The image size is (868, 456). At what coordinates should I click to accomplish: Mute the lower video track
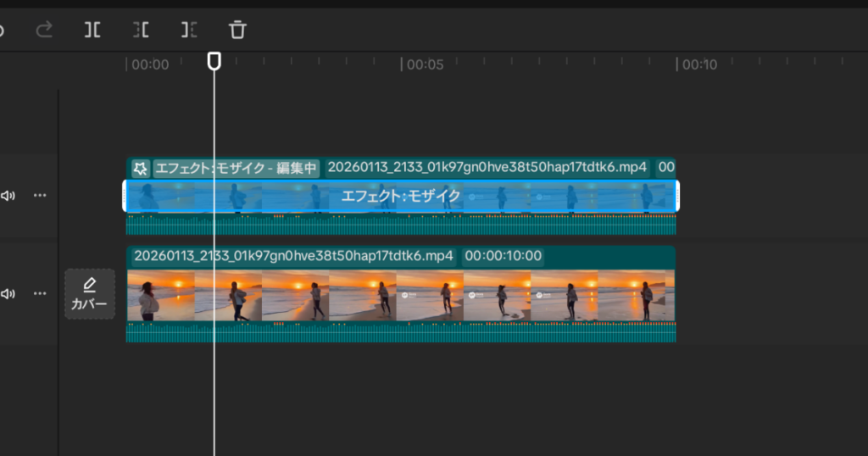click(8, 294)
